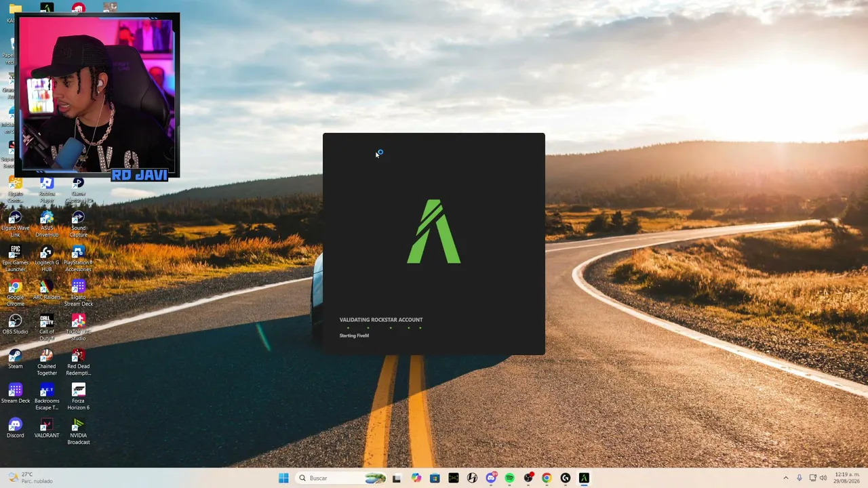868x488 pixels.
Task: Open the Elgato Wave Link desktop shortcut
Action: [15, 225]
